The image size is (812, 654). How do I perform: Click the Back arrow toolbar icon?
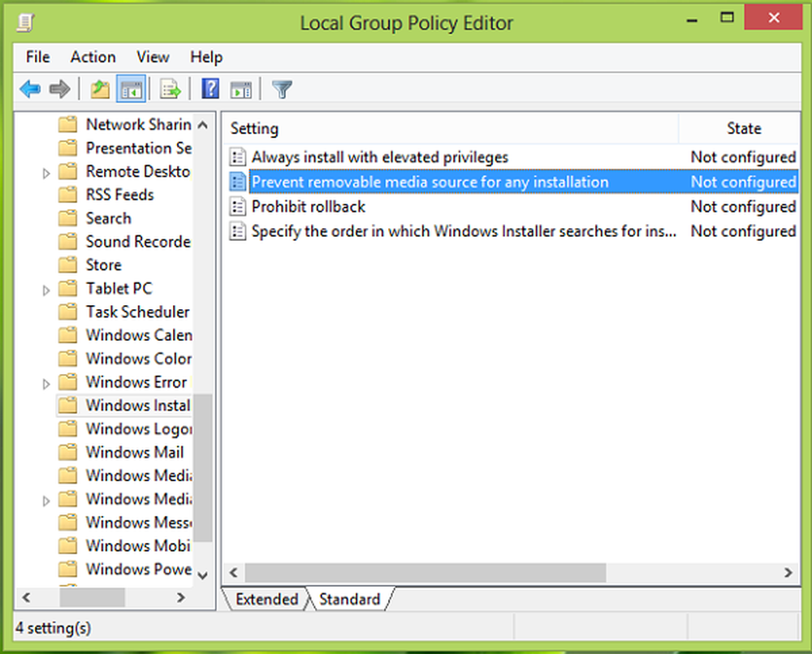[30, 89]
